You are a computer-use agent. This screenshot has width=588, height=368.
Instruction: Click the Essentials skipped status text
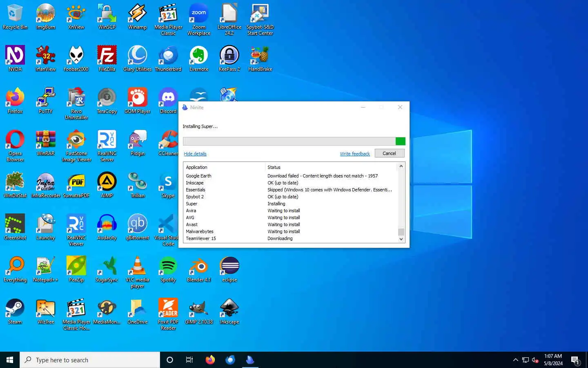point(330,190)
